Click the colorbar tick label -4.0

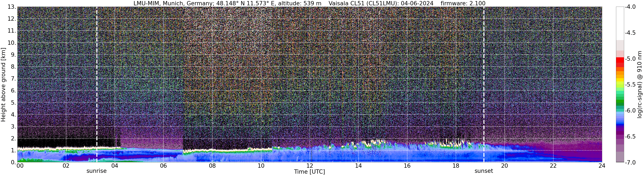(x=630, y=7)
